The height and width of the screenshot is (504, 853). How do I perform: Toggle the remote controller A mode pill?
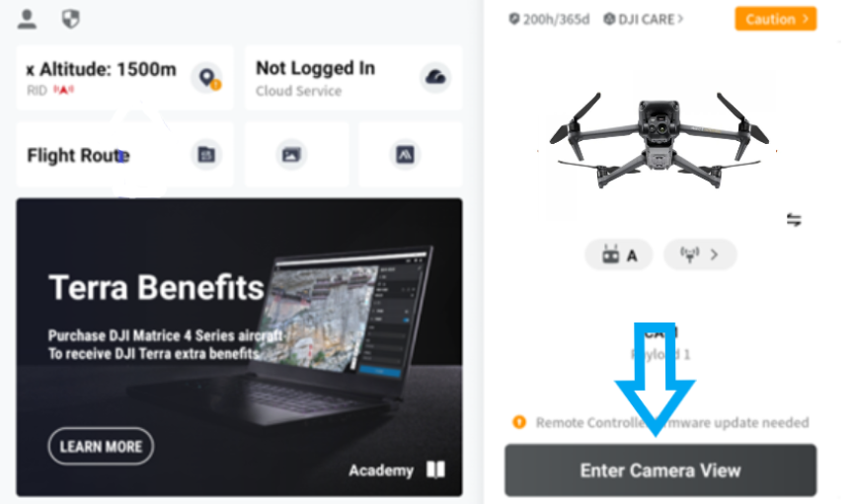click(x=619, y=254)
